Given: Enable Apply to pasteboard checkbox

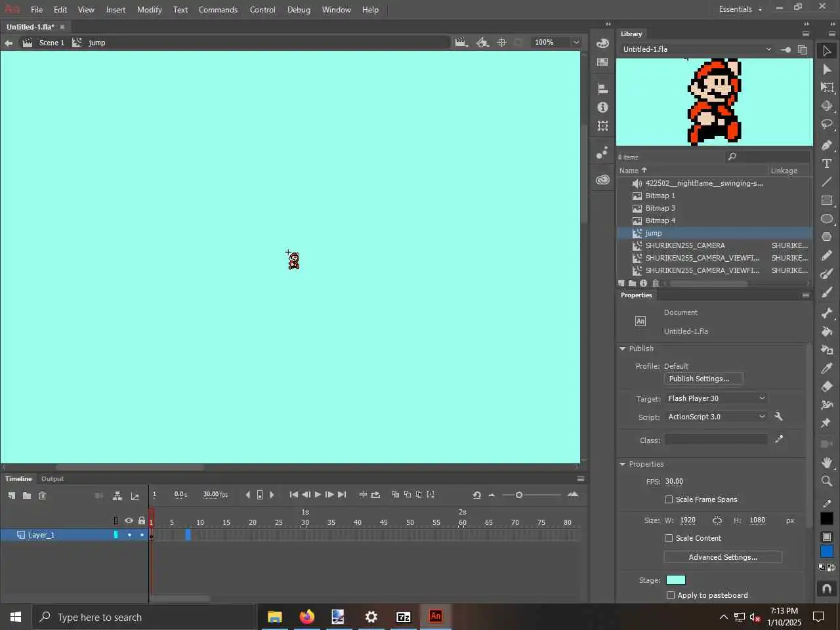Looking at the screenshot, I should click(670, 595).
